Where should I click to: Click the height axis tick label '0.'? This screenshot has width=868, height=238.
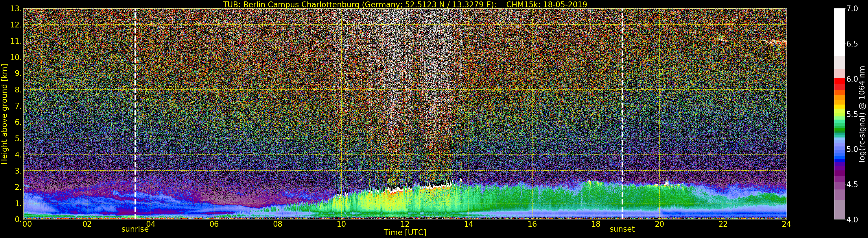pos(18,220)
